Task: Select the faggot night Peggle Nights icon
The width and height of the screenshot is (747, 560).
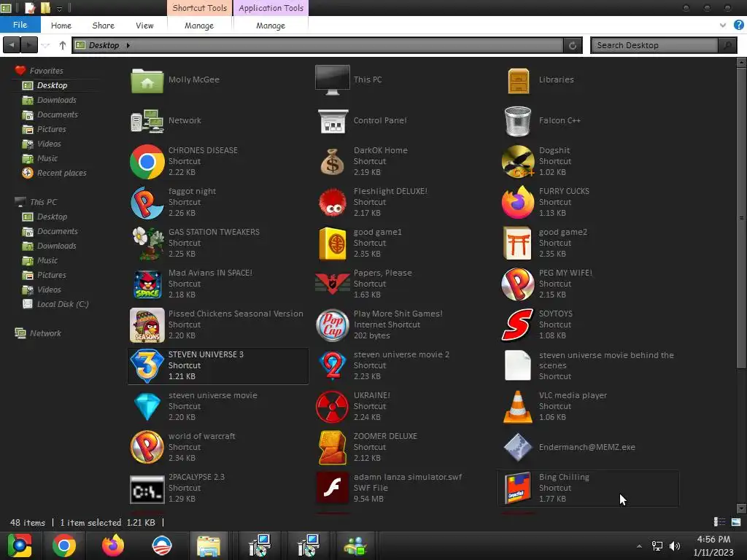Action: (x=147, y=203)
